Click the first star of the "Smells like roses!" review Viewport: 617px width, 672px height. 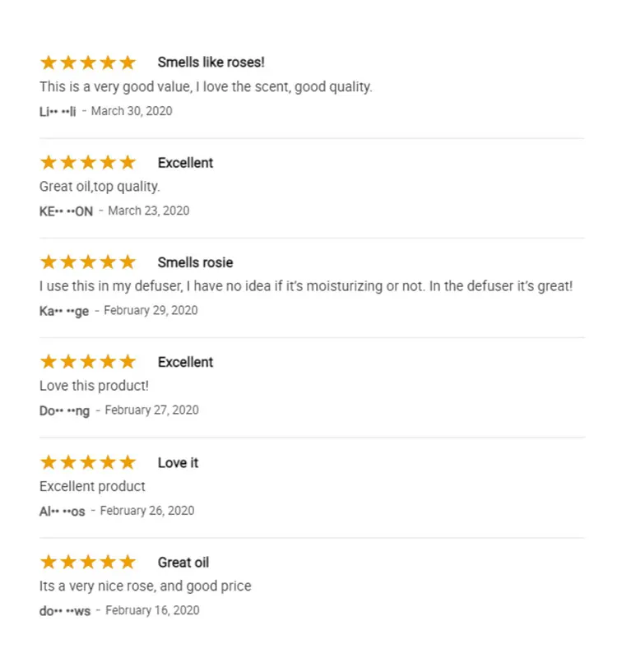coord(49,63)
